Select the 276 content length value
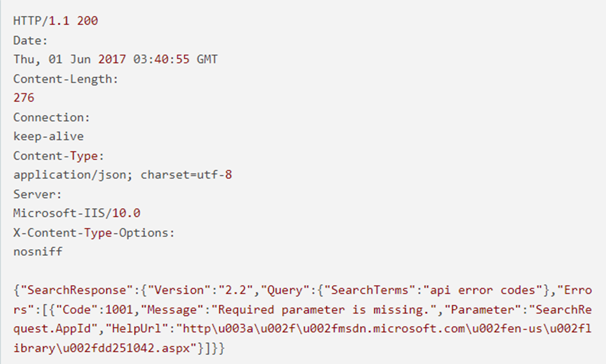The width and height of the screenshot is (606, 364). pyautogui.click(x=24, y=98)
